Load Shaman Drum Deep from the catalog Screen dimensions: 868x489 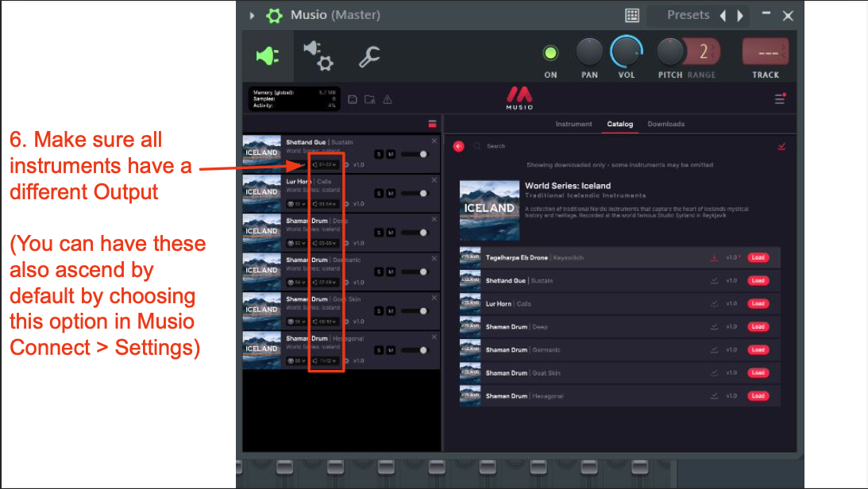(x=758, y=327)
